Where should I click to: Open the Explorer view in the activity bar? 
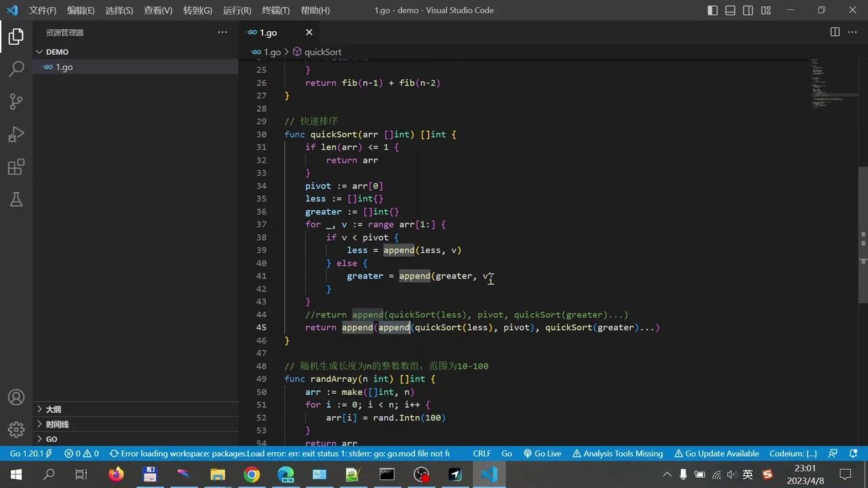tap(16, 37)
